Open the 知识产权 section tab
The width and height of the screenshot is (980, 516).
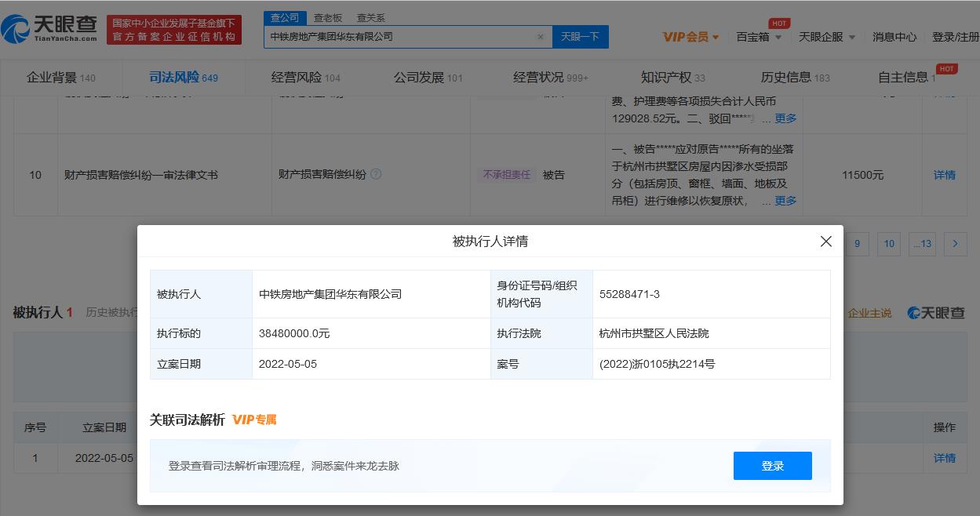[673, 78]
